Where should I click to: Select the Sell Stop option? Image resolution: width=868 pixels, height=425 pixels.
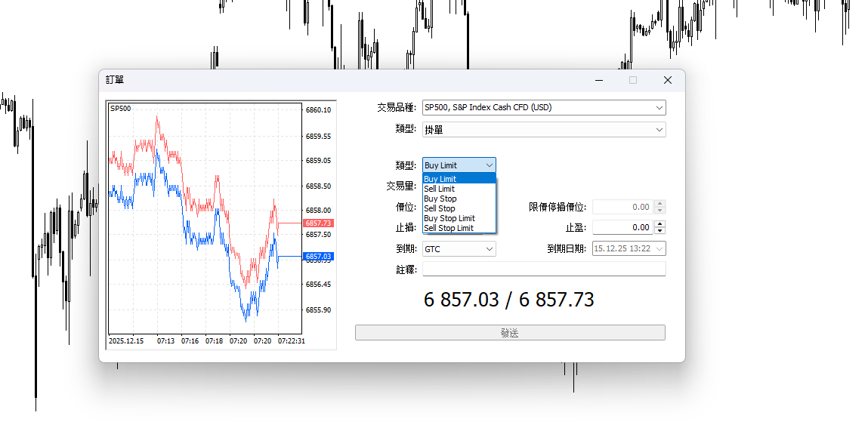pyautogui.click(x=440, y=208)
